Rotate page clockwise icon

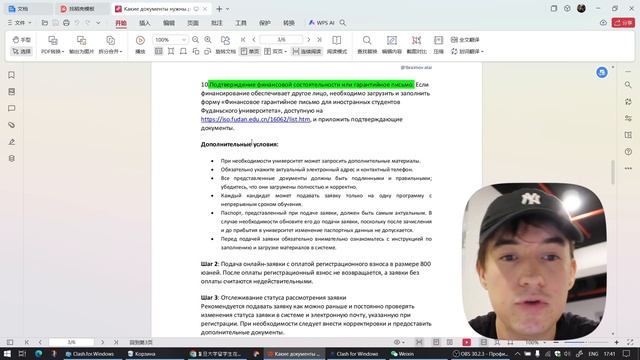point(208,51)
